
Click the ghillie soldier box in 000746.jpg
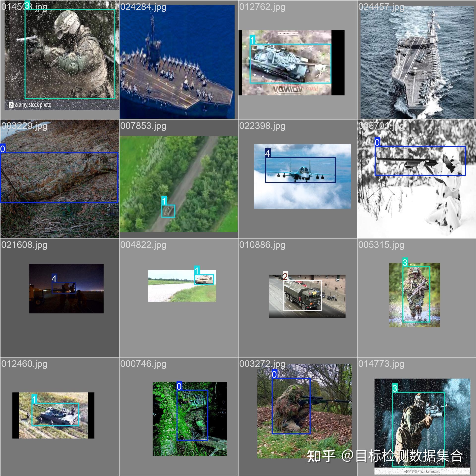tap(192, 415)
